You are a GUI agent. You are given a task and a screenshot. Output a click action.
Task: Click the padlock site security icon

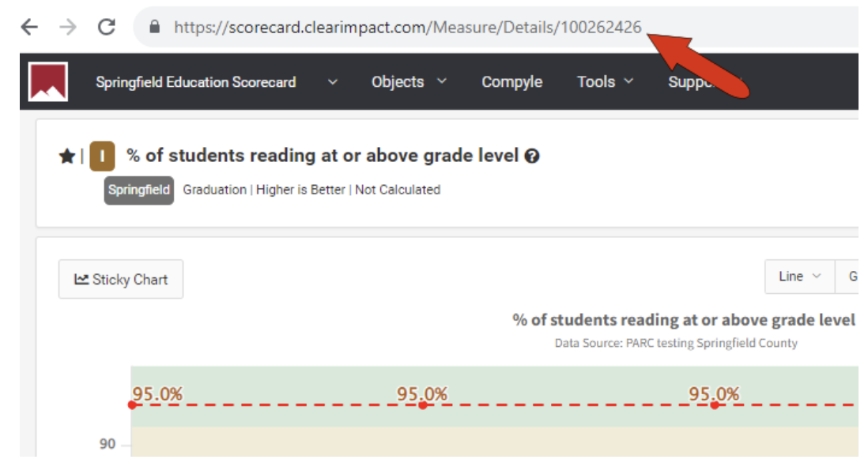(155, 27)
